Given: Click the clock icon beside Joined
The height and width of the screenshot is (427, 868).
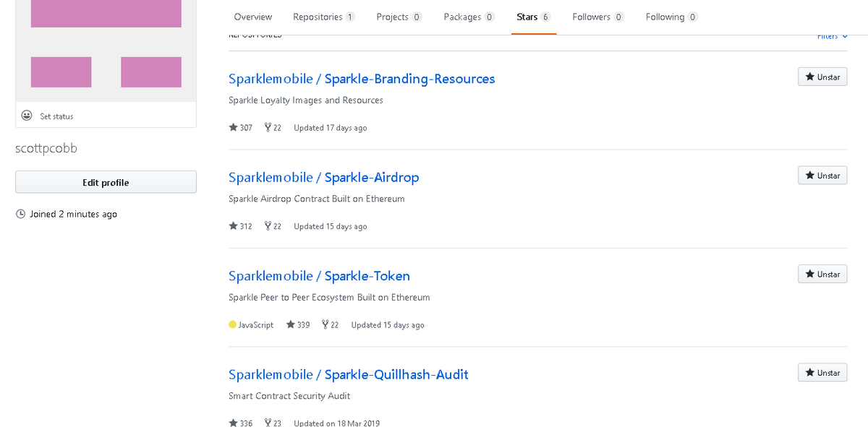Looking at the screenshot, I should [x=21, y=214].
